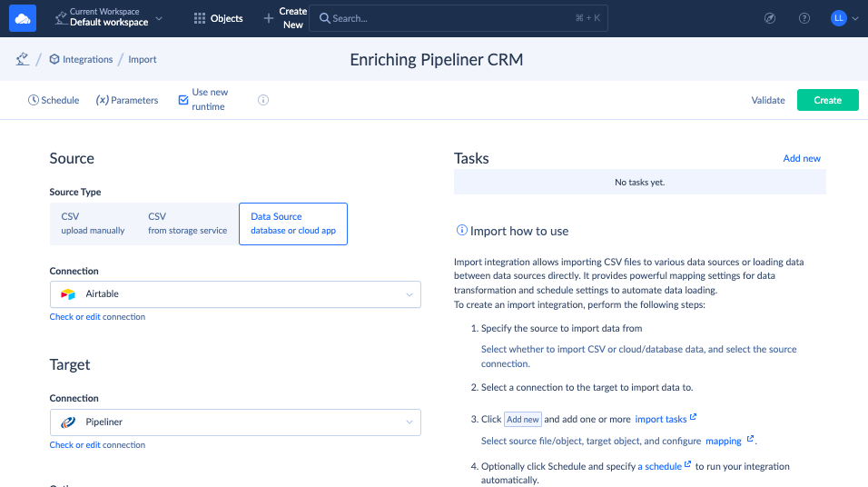Click the Parameters (x) icon
The height and width of the screenshot is (487, 868).
coord(102,100)
